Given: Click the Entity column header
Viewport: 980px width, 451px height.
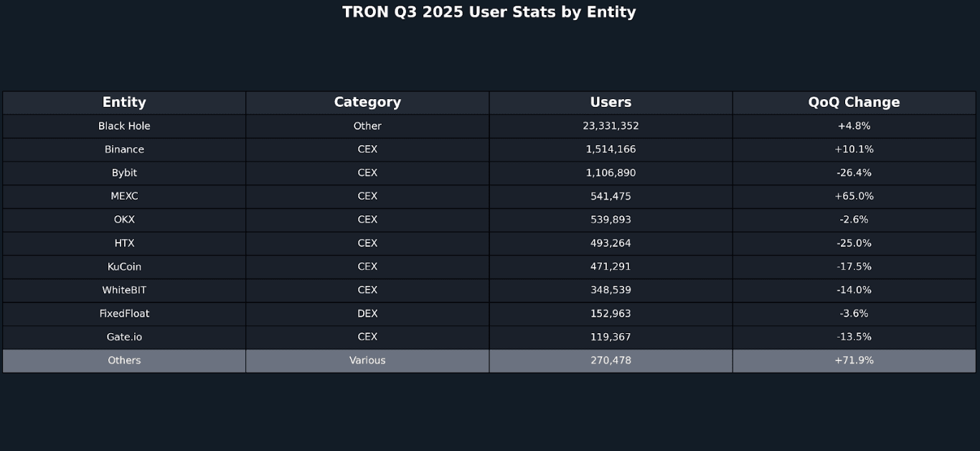Looking at the screenshot, I should (124, 103).
